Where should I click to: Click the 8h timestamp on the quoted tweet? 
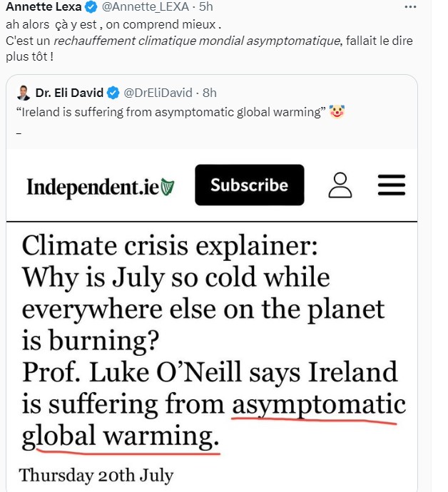pyautogui.click(x=209, y=93)
